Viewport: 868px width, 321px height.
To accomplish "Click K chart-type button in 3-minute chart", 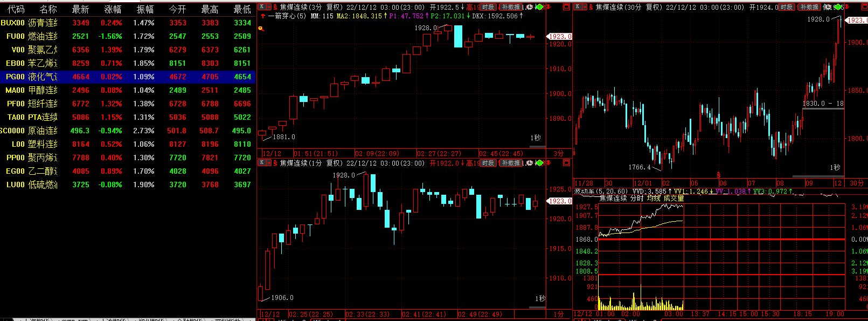I will [x=262, y=7].
